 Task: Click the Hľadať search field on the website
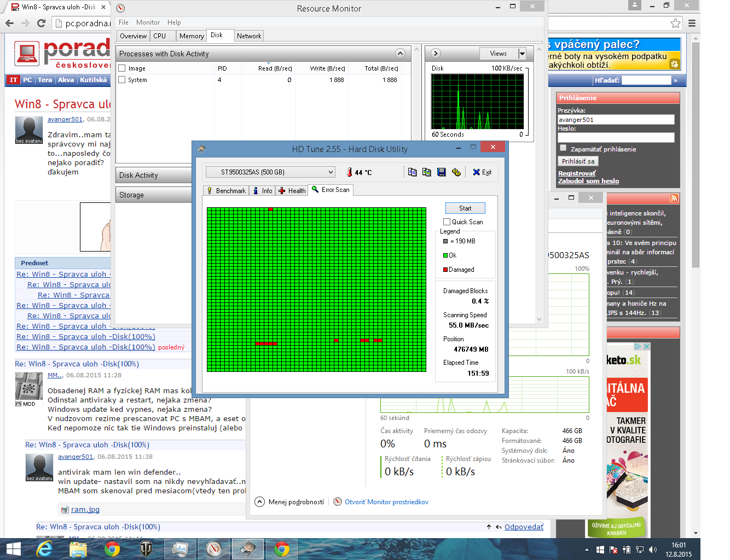pos(646,80)
